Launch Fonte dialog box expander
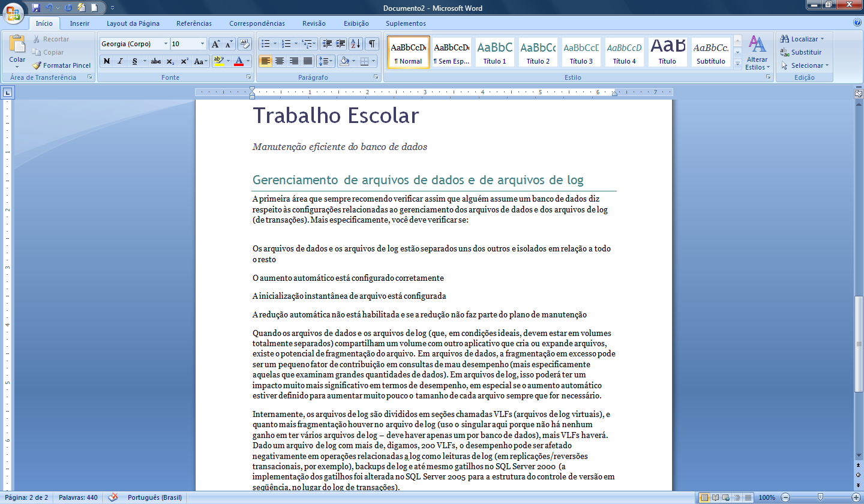Viewport: 864px width, 504px height. pyautogui.click(x=249, y=77)
